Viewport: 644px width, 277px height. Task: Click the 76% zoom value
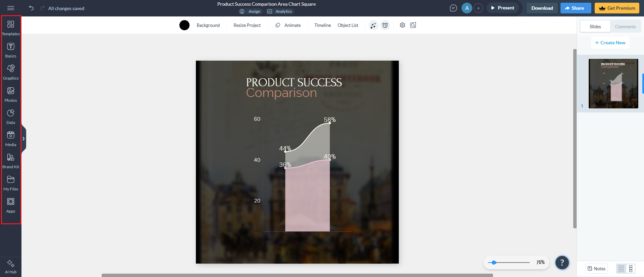coord(540,263)
